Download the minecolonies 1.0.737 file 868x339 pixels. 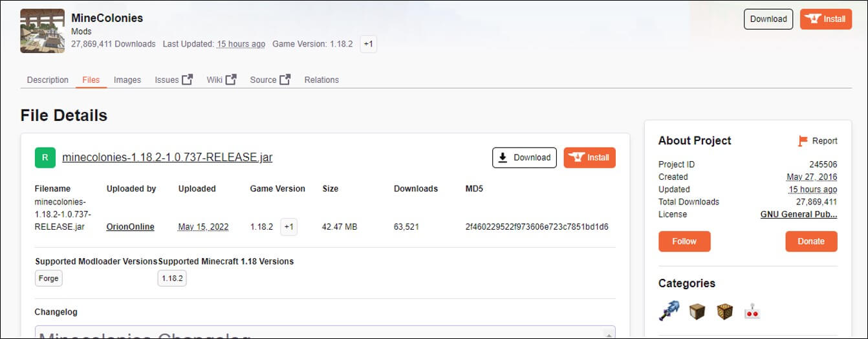point(524,157)
